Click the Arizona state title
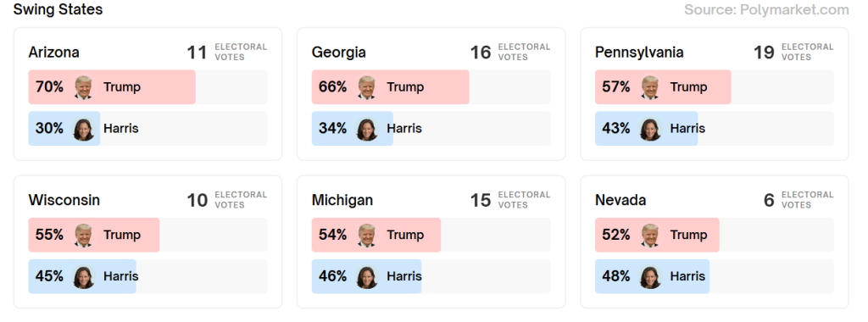Viewport: 868px width, 322px height. coord(53,53)
